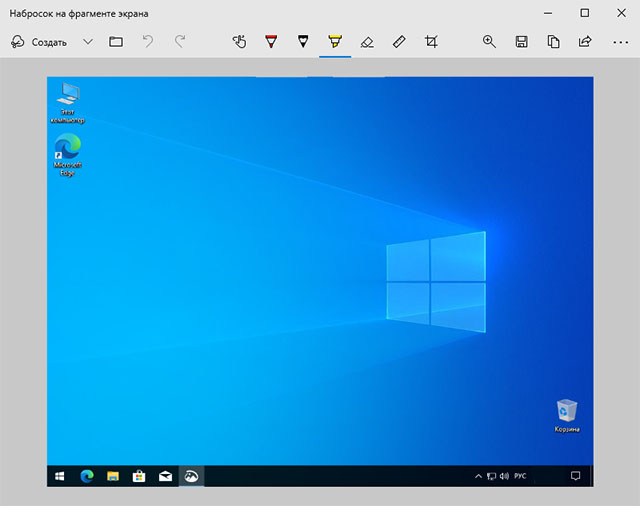Open File Explorer from the taskbar
Screen dimensions: 640x506
113,476
